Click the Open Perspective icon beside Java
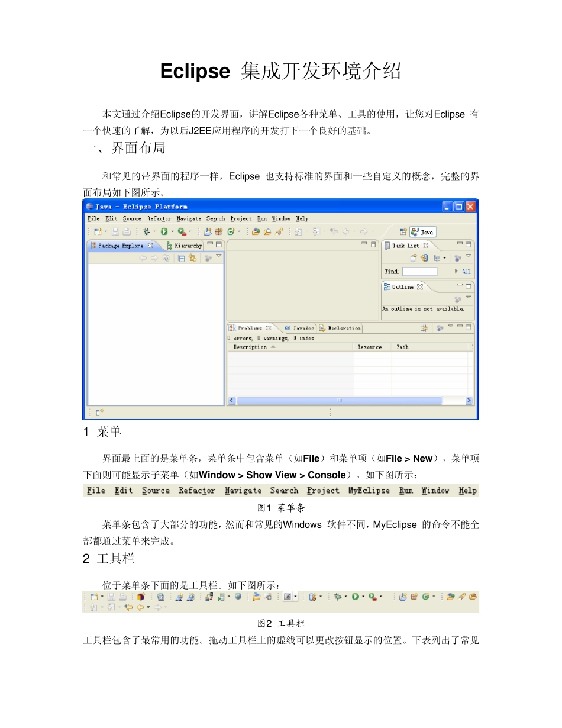Image resolution: width=562 pixels, height=728 pixels. [403, 232]
